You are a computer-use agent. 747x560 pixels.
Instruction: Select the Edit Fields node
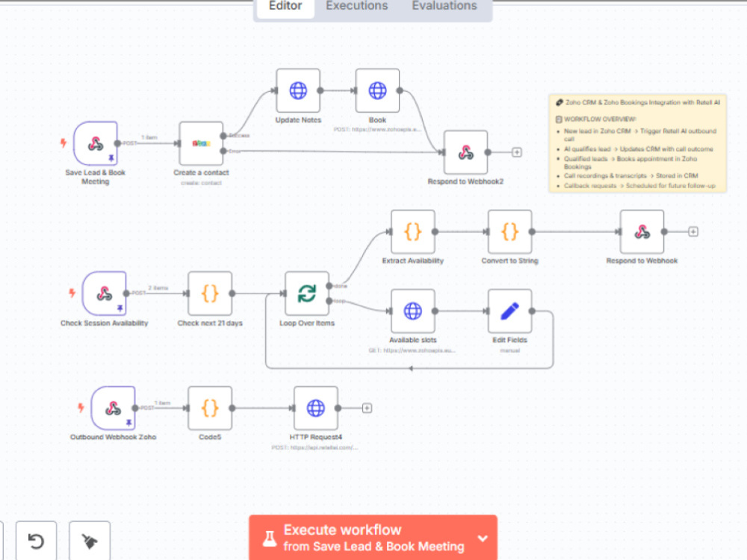(509, 311)
